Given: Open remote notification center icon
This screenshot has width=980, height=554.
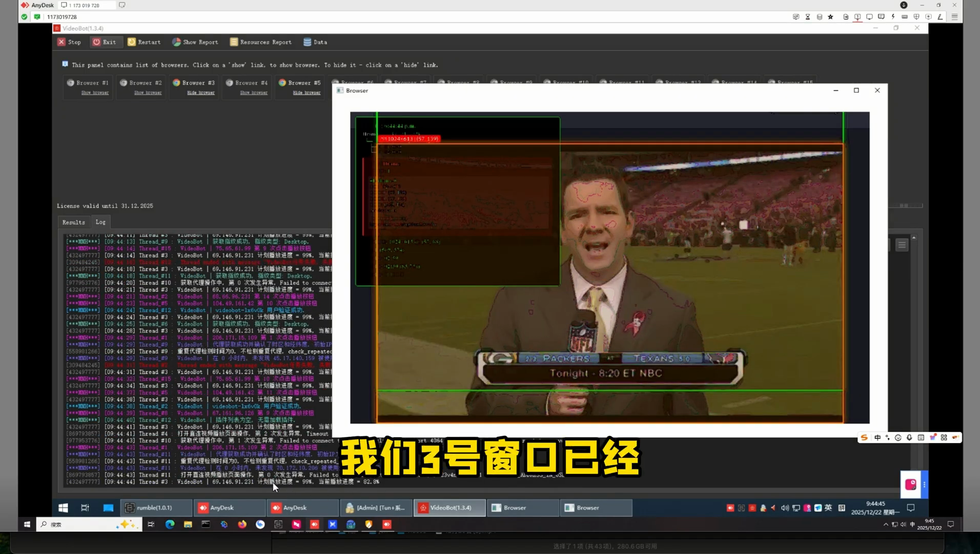Looking at the screenshot, I should tap(911, 508).
